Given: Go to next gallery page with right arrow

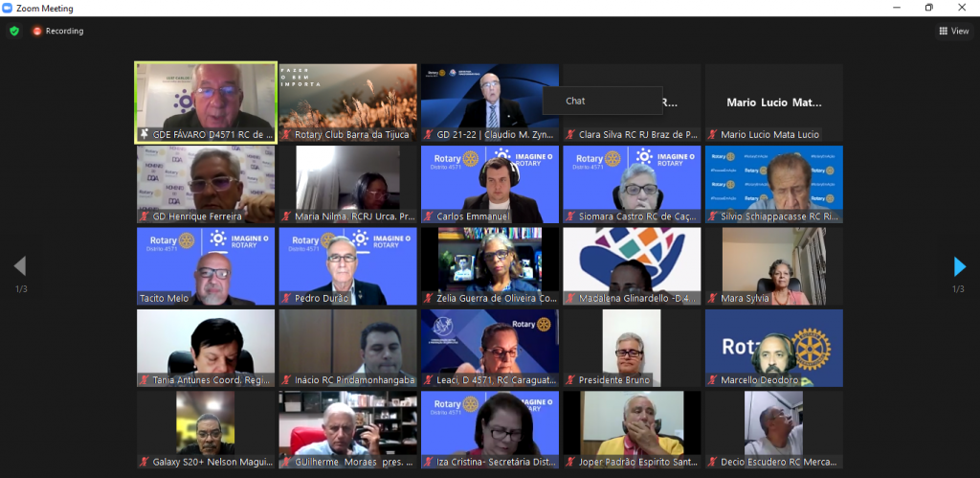Looking at the screenshot, I should pos(959,266).
